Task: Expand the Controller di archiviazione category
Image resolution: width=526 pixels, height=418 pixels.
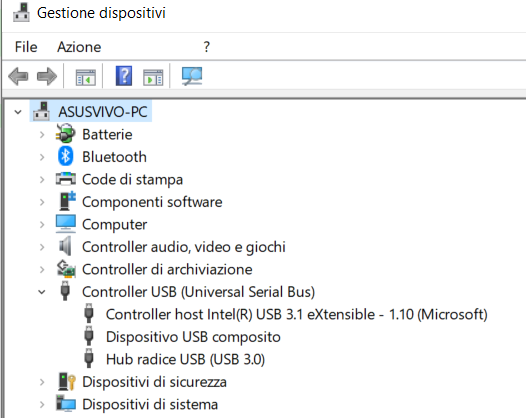Action: (x=42, y=269)
